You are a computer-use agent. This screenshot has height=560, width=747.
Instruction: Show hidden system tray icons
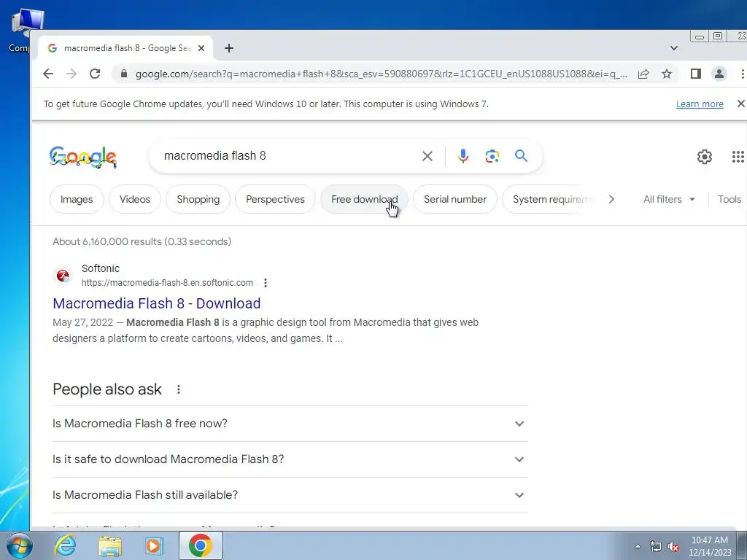[638, 546]
